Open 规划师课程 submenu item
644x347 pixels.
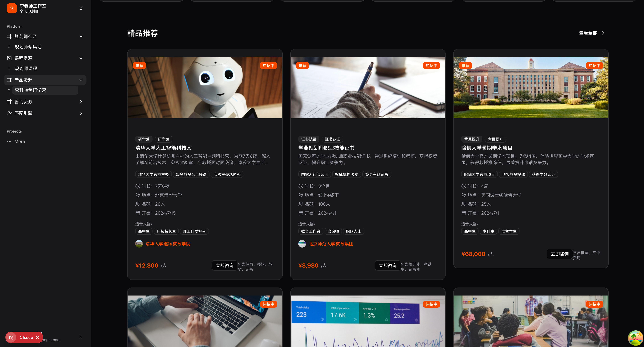click(26, 68)
